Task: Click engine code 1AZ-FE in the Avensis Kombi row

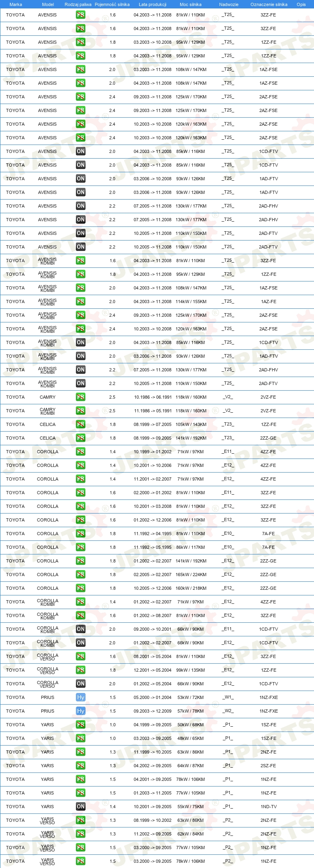Action: point(268,302)
